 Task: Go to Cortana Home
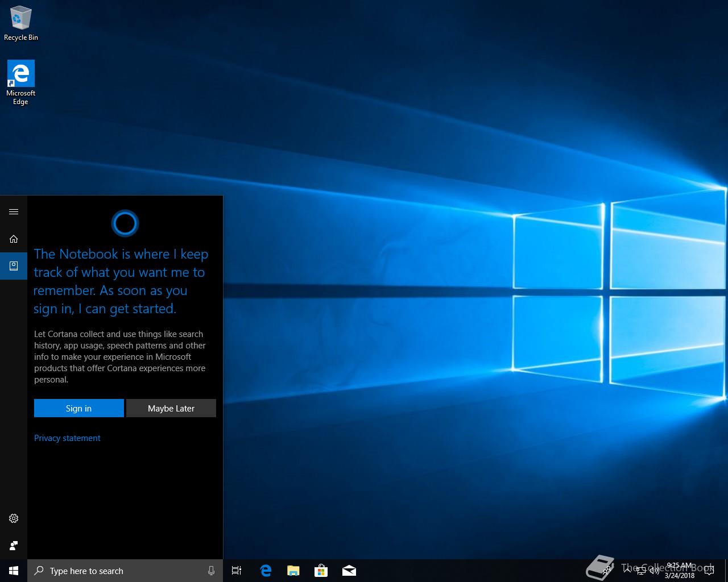(x=14, y=239)
